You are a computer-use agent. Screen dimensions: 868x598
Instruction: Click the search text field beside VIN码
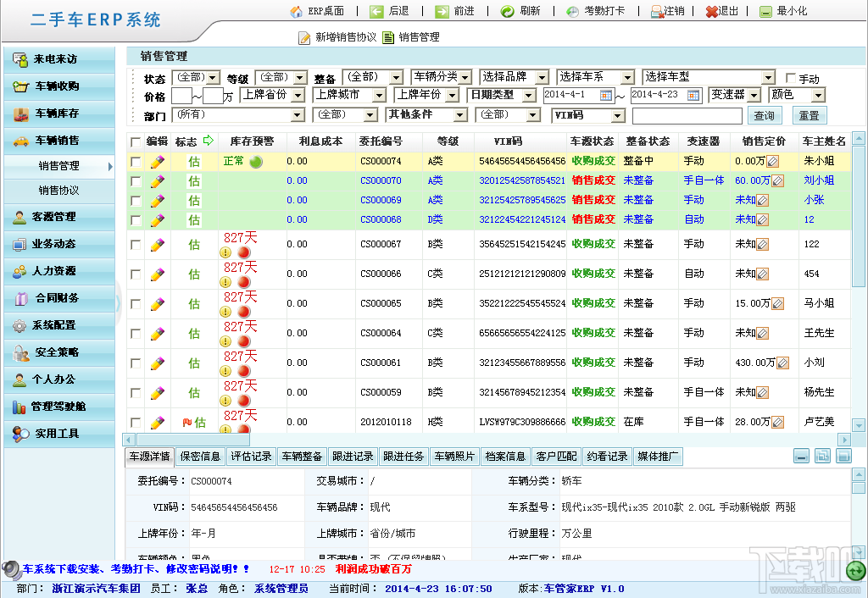coord(687,115)
